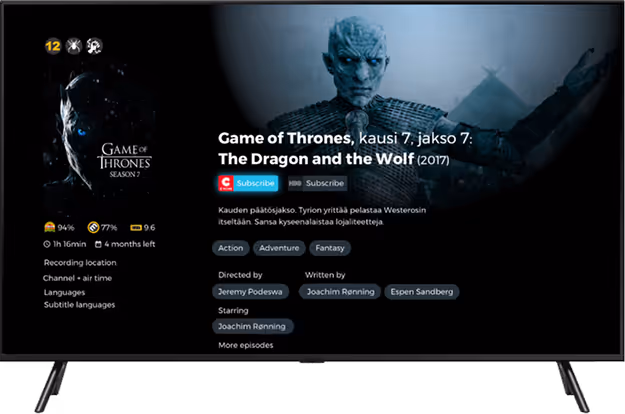Select the Adventure genre tag
625x414 pixels.
point(279,248)
